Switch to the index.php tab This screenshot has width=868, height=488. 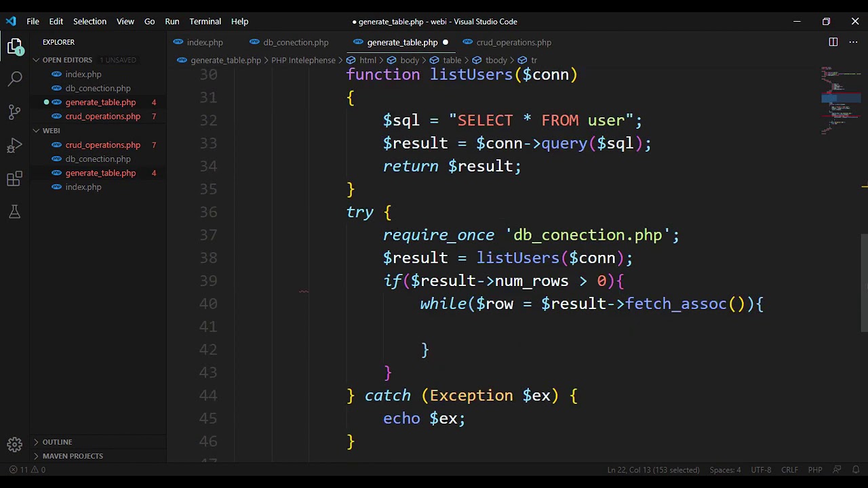[x=204, y=42]
